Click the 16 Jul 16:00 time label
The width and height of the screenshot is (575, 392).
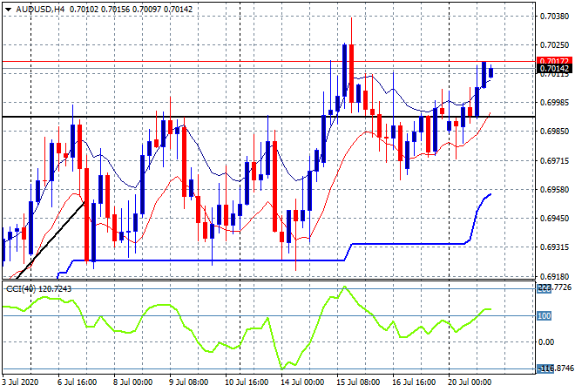coord(414,382)
